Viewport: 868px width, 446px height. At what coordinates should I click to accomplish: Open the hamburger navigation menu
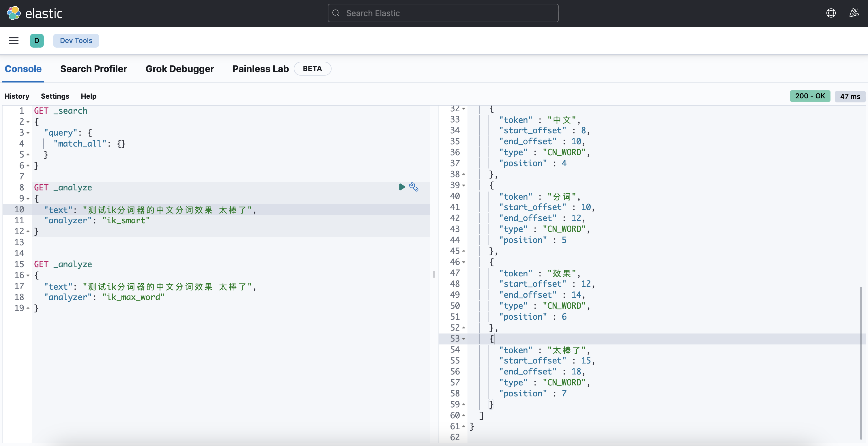(14, 41)
